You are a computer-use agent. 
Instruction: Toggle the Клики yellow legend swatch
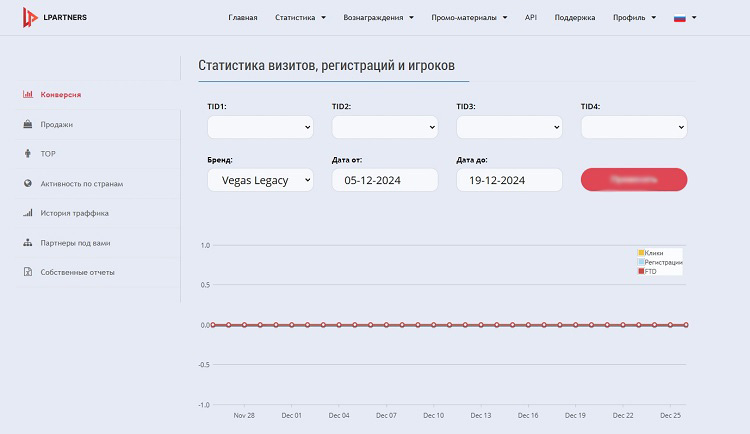tap(641, 253)
